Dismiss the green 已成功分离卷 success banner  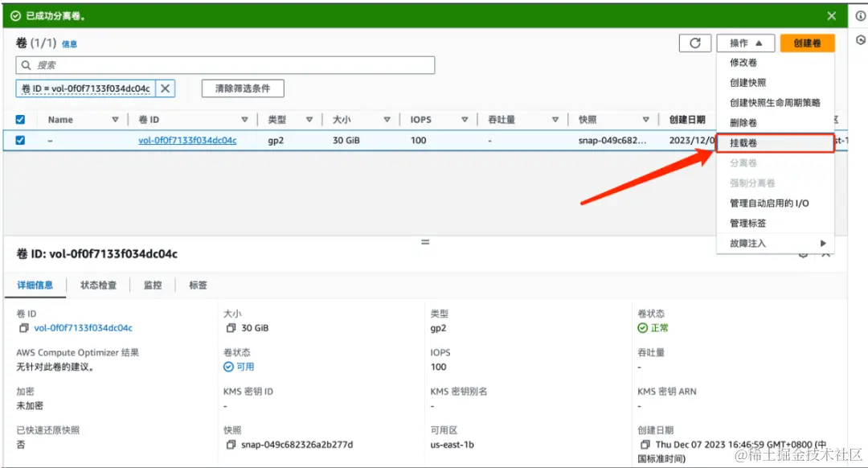coord(832,15)
